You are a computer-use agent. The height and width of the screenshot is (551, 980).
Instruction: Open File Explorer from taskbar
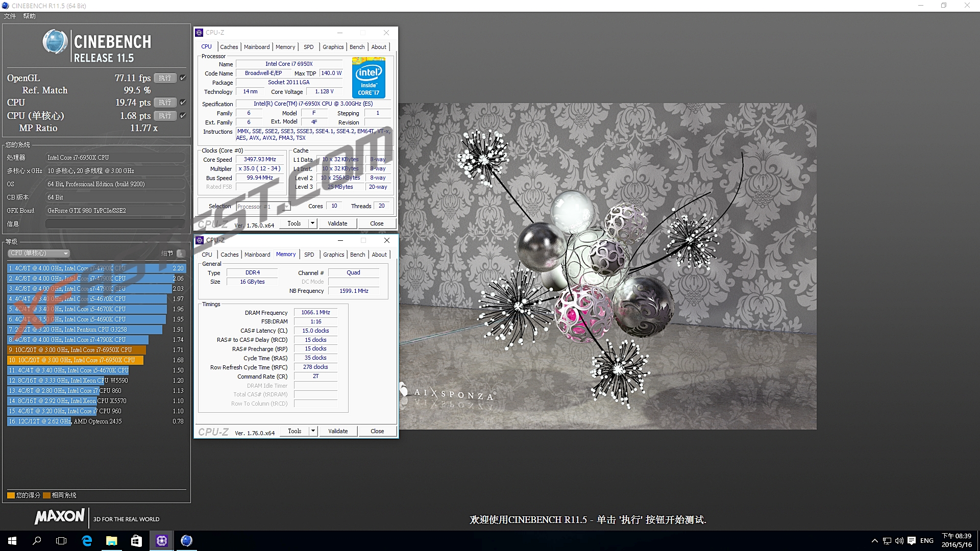click(111, 541)
